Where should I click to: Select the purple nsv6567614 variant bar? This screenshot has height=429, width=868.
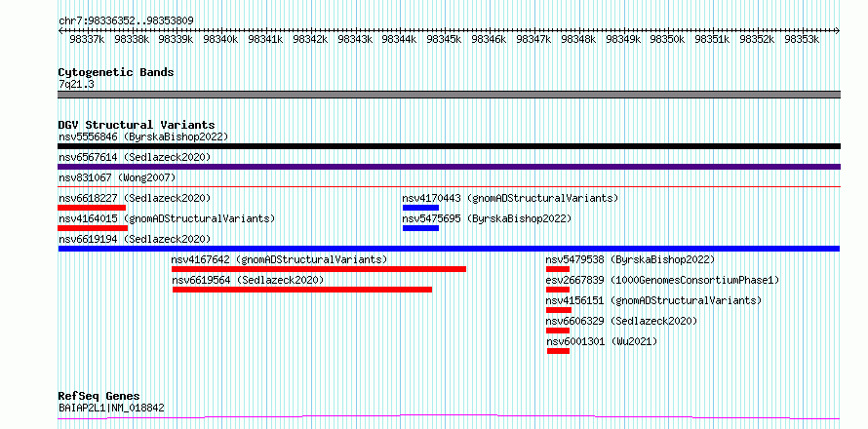449,167
